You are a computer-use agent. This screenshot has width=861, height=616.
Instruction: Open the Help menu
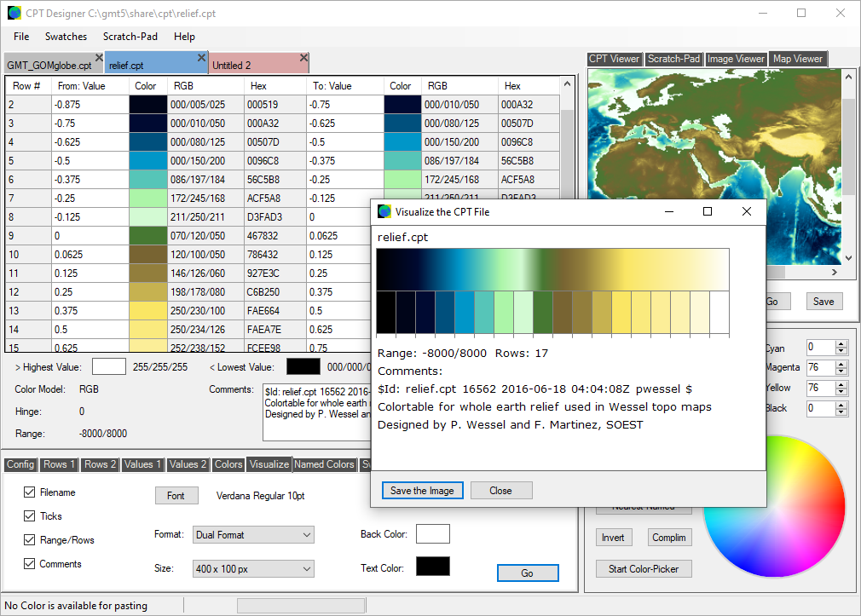[x=184, y=37]
